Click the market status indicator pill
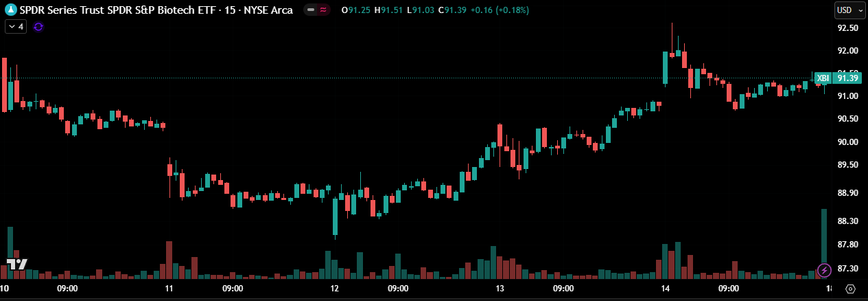 [311, 10]
